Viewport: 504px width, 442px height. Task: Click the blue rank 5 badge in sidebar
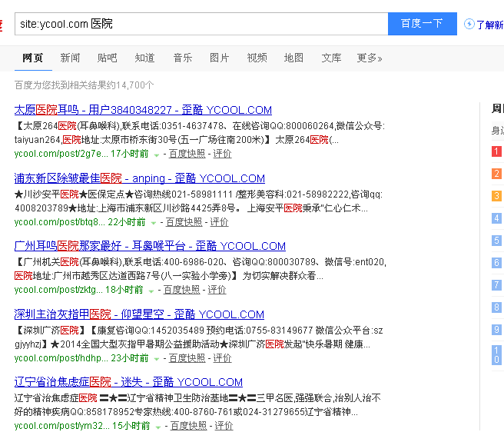tap(496, 241)
